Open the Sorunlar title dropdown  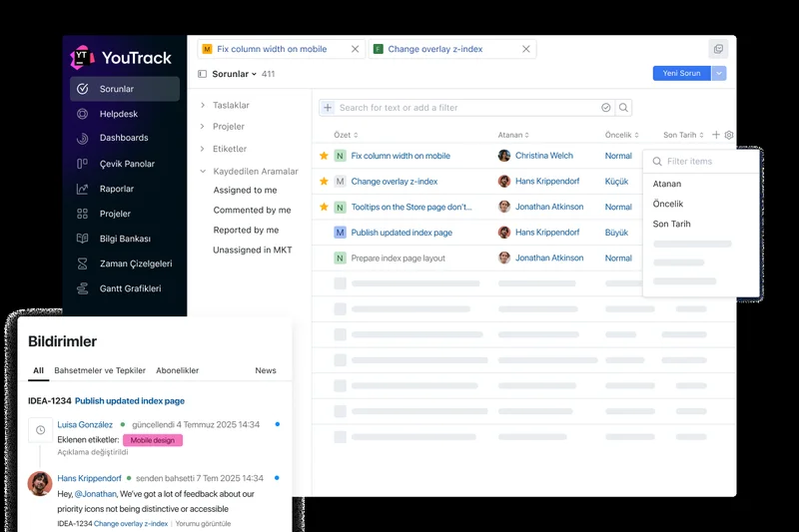(235, 74)
